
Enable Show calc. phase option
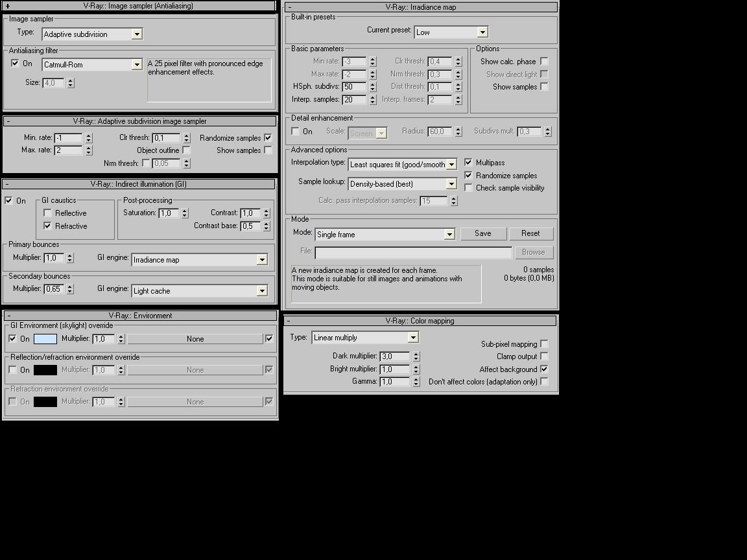pos(544,62)
